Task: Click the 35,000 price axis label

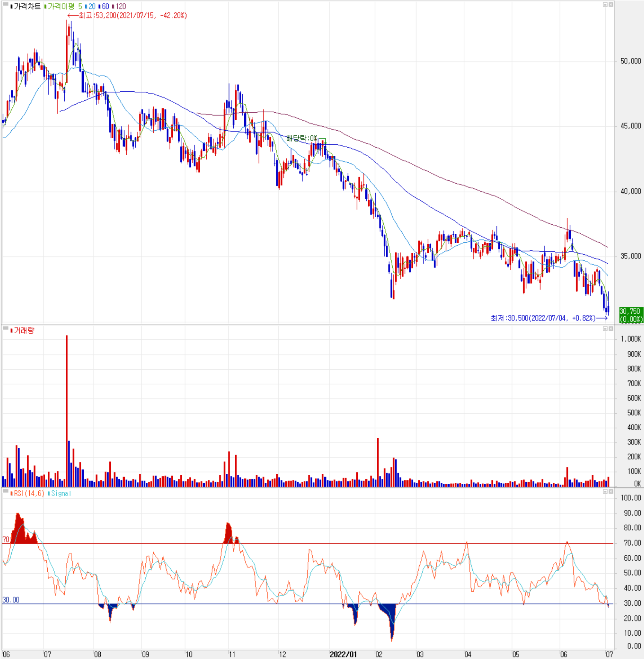Action: pos(630,256)
